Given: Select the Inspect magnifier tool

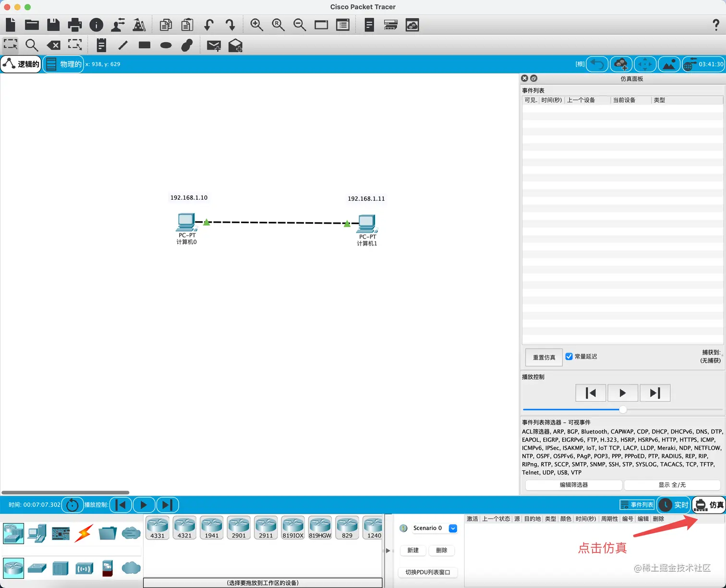Looking at the screenshot, I should [x=32, y=46].
